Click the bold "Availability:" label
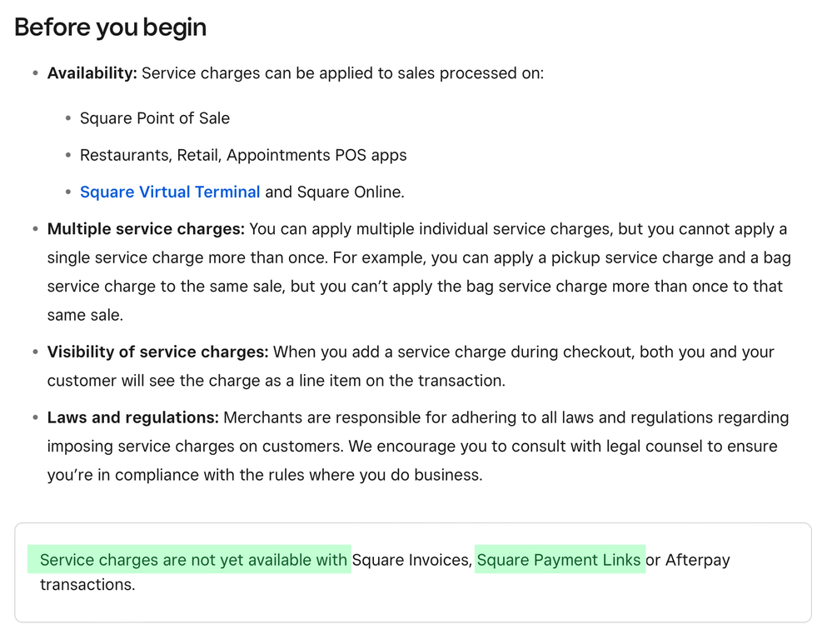 (x=92, y=73)
